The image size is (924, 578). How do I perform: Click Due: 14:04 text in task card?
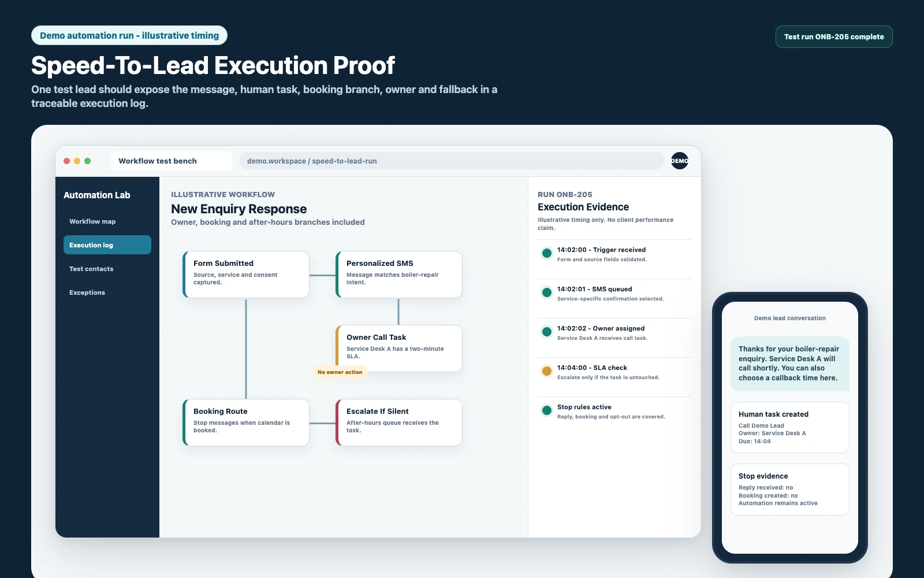pos(755,441)
